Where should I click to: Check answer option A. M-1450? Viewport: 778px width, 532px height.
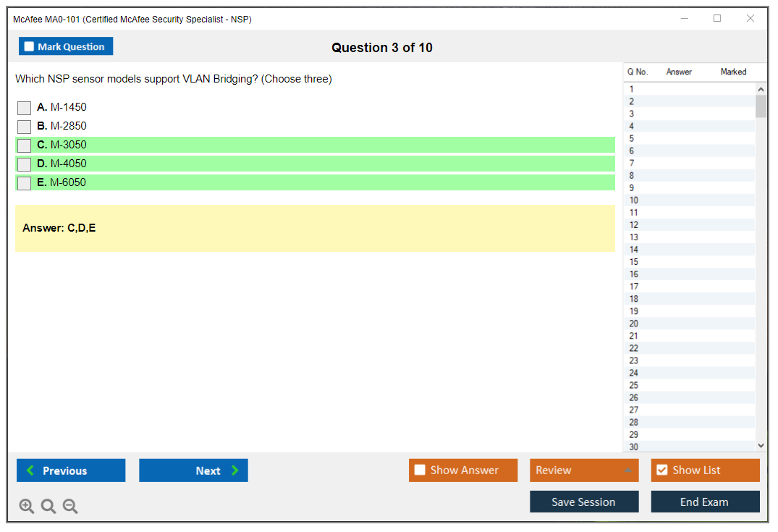point(25,108)
